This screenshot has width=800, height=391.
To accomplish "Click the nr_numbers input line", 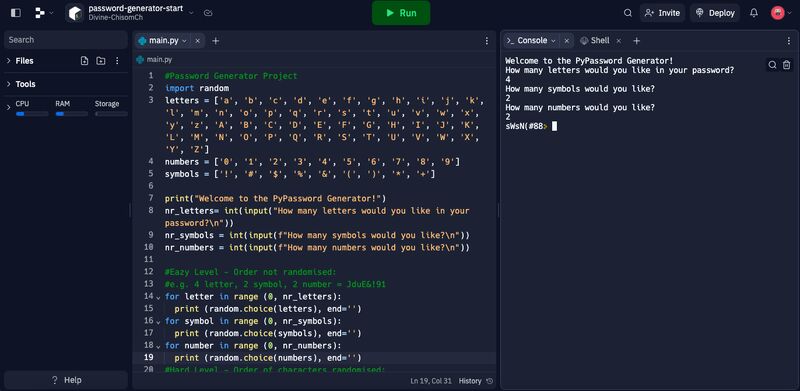I will (x=317, y=248).
